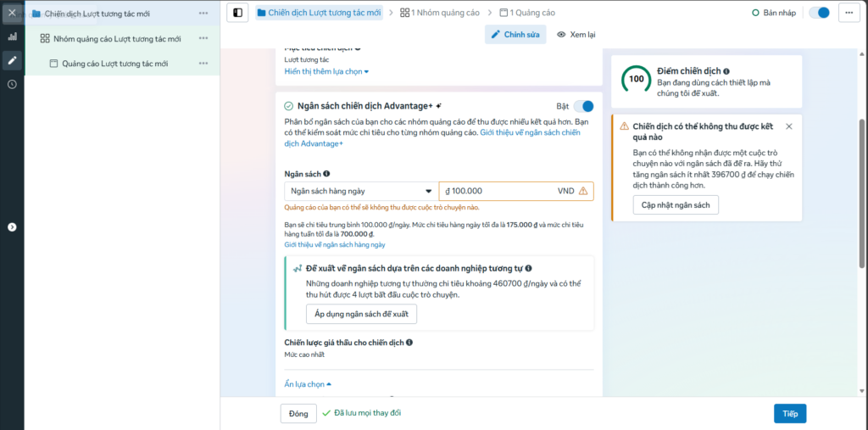Click the Đóng button
The width and height of the screenshot is (868, 430).
click(x=299, y=413)
